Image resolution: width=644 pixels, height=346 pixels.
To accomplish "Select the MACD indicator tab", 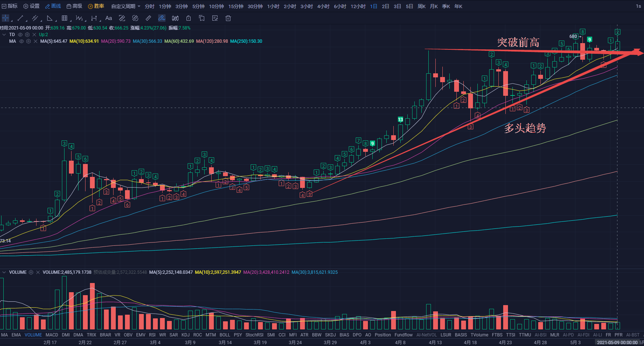I will click(x=52, y=335).
